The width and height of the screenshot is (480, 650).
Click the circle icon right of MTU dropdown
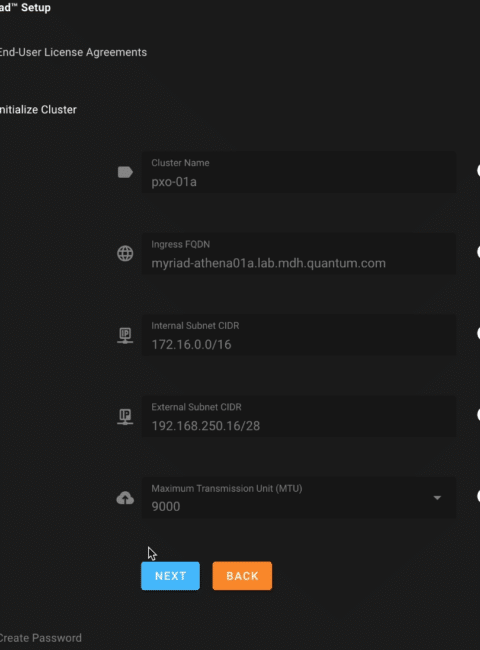pos(478,496)
